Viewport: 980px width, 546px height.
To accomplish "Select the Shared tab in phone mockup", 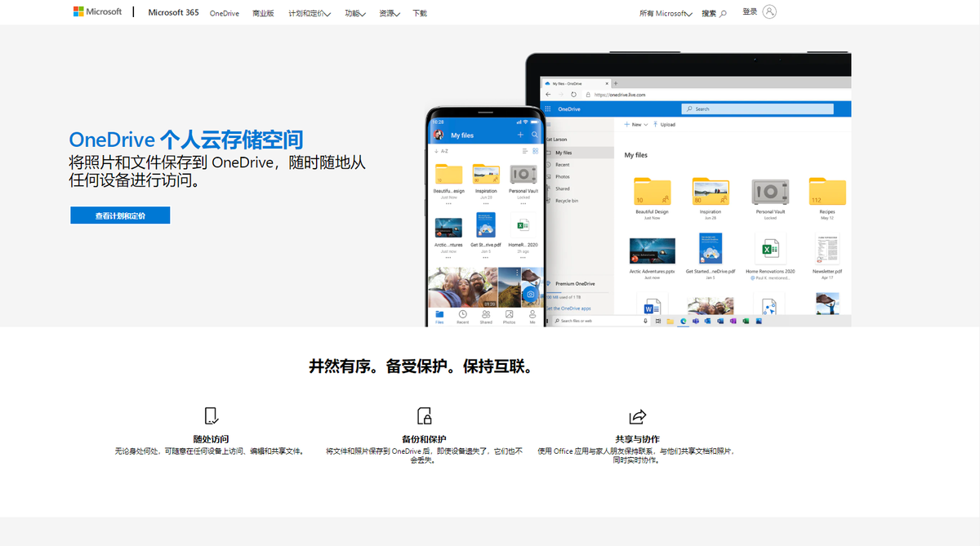I will pyautogui.click(x=486, y=317).
